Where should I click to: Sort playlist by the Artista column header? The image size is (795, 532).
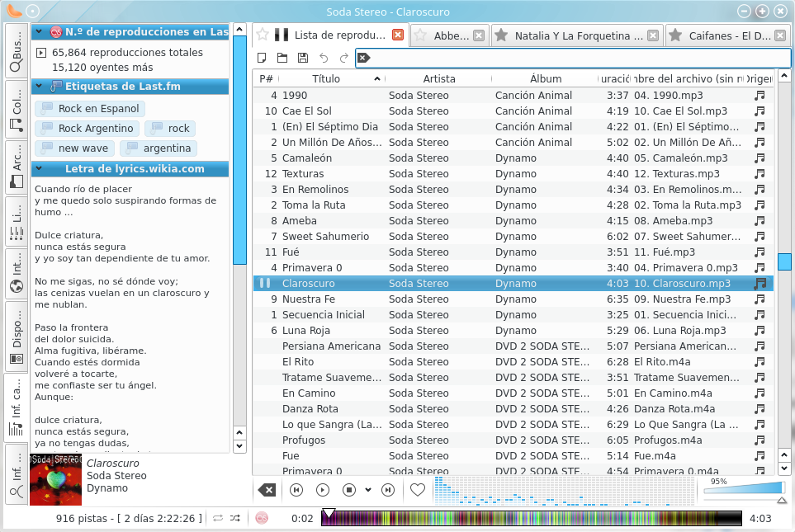[438, 78]
